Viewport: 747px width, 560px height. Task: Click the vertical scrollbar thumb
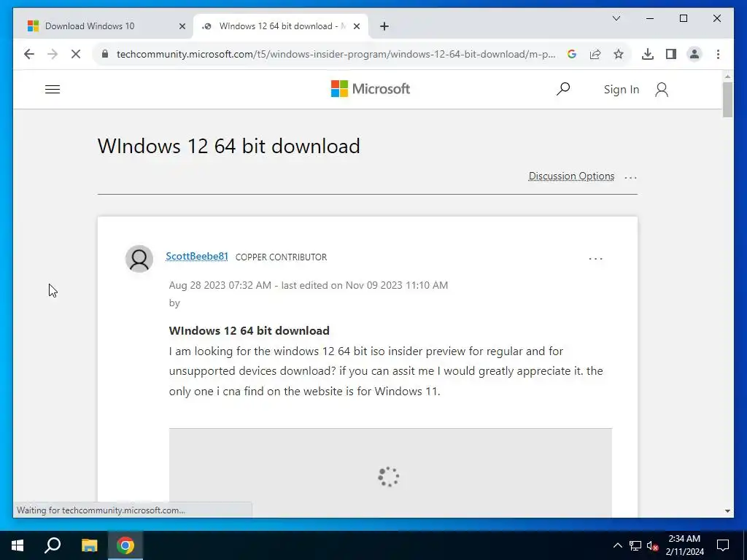(x=727, y=99)
